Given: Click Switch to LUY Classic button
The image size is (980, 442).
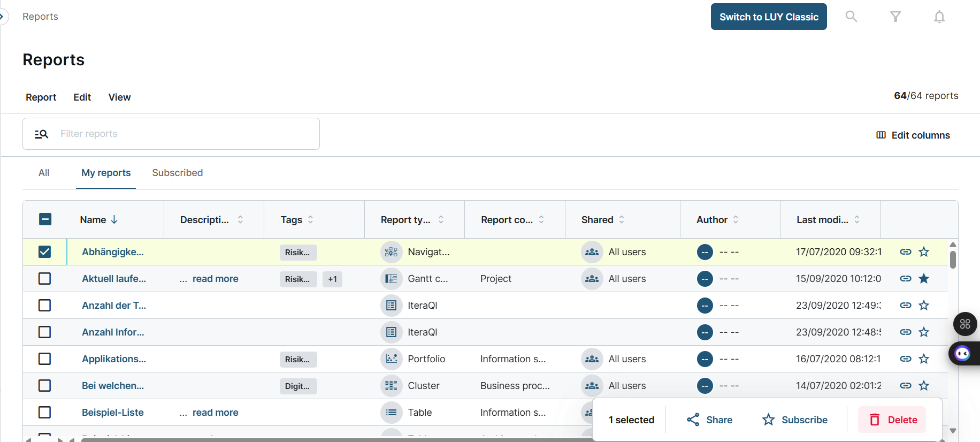Looking at the screenshot, I should coord(768,17).
